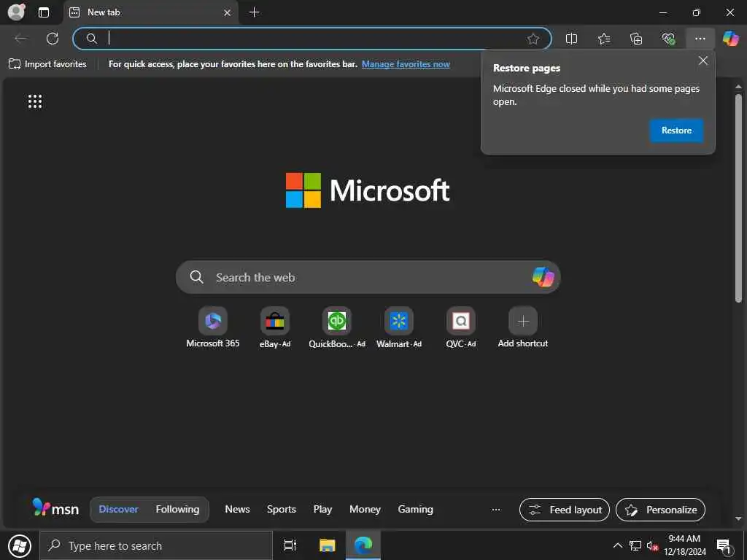
Task: Open Copilot icon in search box
Action: click(x=543, y=276)
